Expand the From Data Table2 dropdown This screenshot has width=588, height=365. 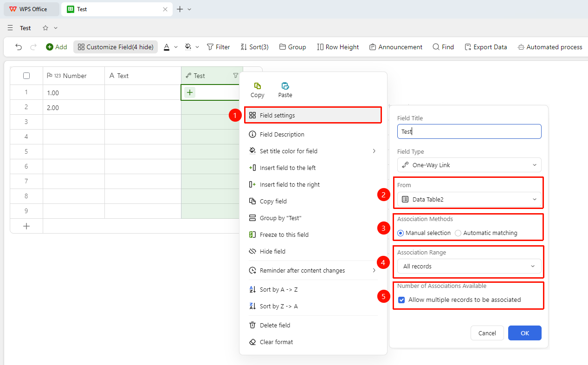(x=469, y=199)
